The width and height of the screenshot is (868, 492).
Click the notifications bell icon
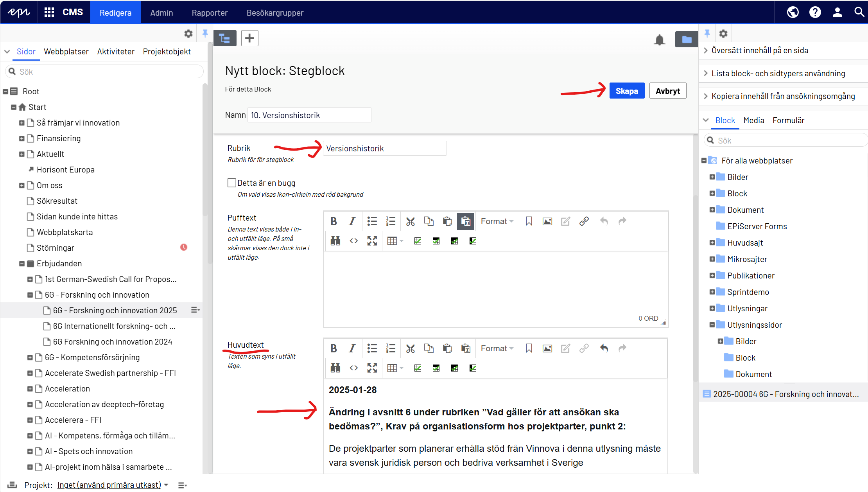(659, 40)
